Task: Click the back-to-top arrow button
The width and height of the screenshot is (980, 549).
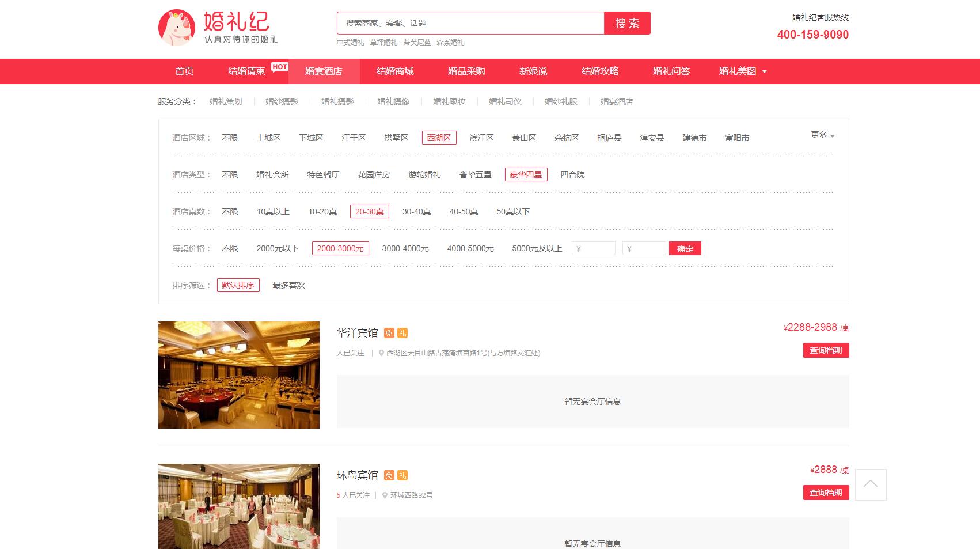Action: click(x=871, y=484)
